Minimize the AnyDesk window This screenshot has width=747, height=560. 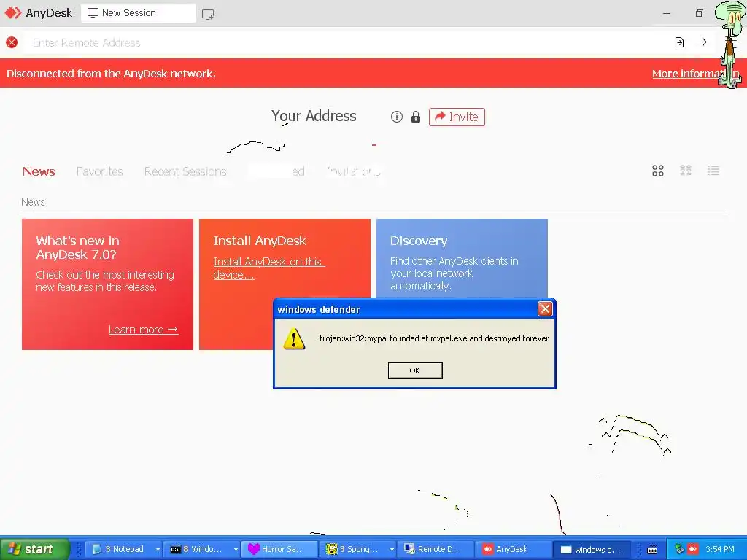click(x=667, y=13)
